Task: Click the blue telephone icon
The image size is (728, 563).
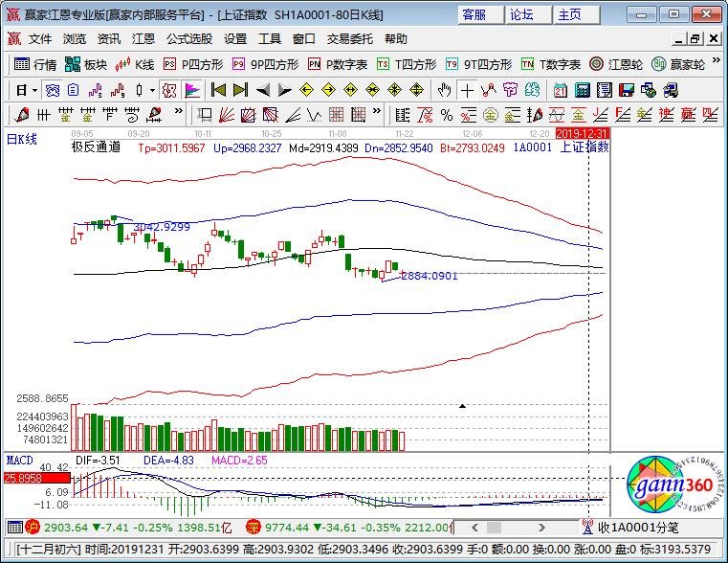Action: (52, 90)
